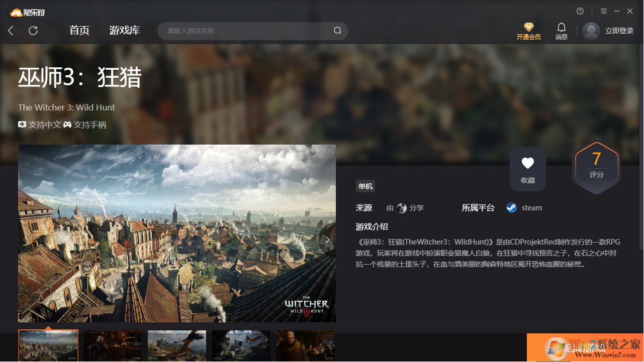644x362 pixels.
Task: Click the 支持中文 language icon
Action: click(x=22, y=125)
